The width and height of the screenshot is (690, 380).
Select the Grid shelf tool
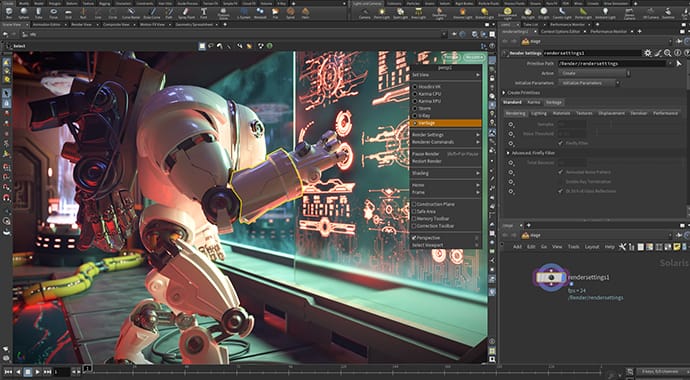pyautogui.click(x=68, y=12)
